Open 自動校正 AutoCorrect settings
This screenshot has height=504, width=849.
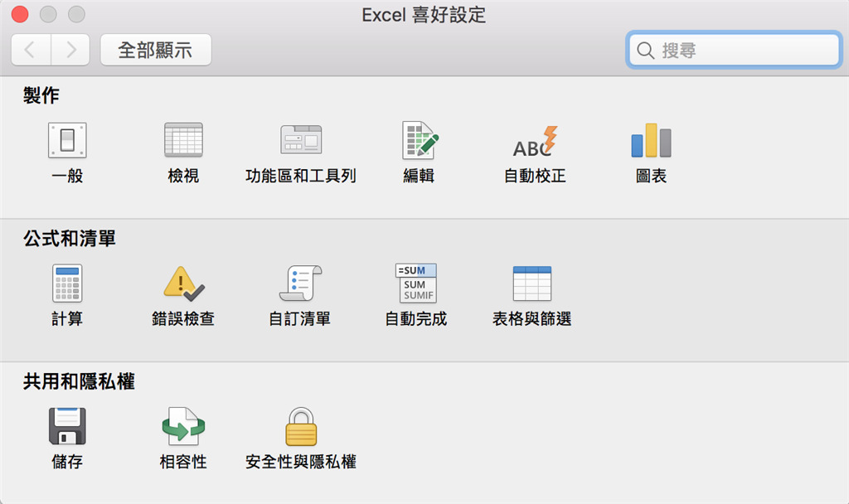click(x=535, y=153)
